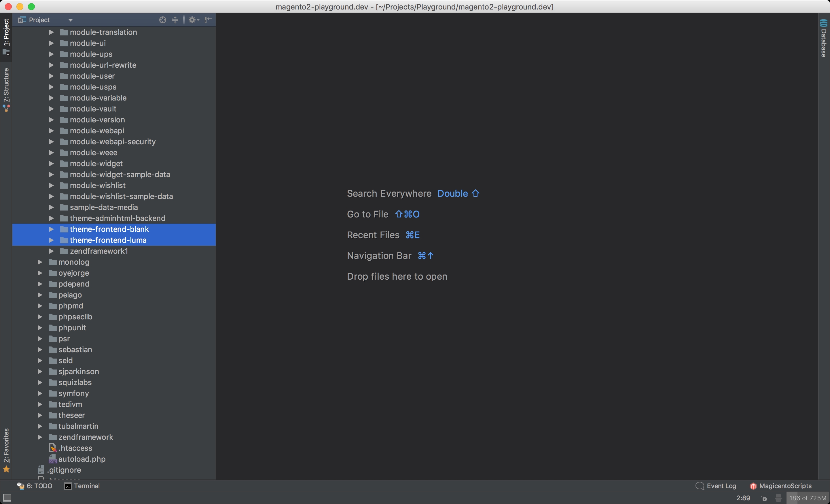The image size is (830, 504).
Task: Expand the monolog folder arrow
Action: [x=40, y=262]
